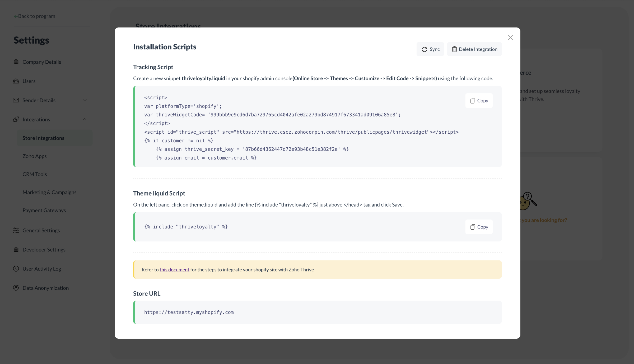The image size is (634, 364).
Task: Click the Users icon in the sidebar
Action: 16,81
